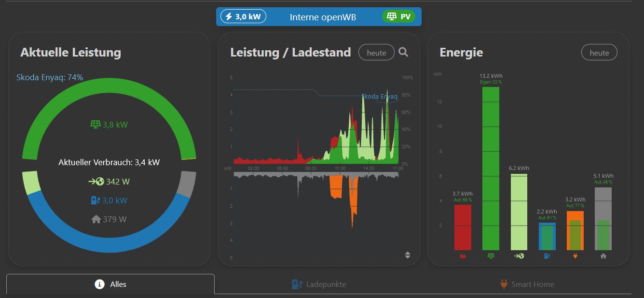644x298 pixels.
Task: Click the Leistung / Ladestand heading
Action: point(290,52)
